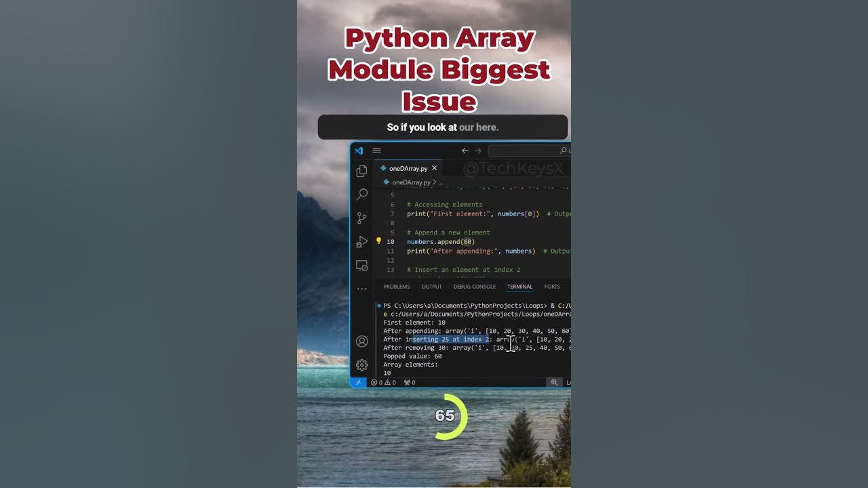Show errors and warnings count in status bar
Viewport: 868px width, 488px height.
[x=383, y=382]
